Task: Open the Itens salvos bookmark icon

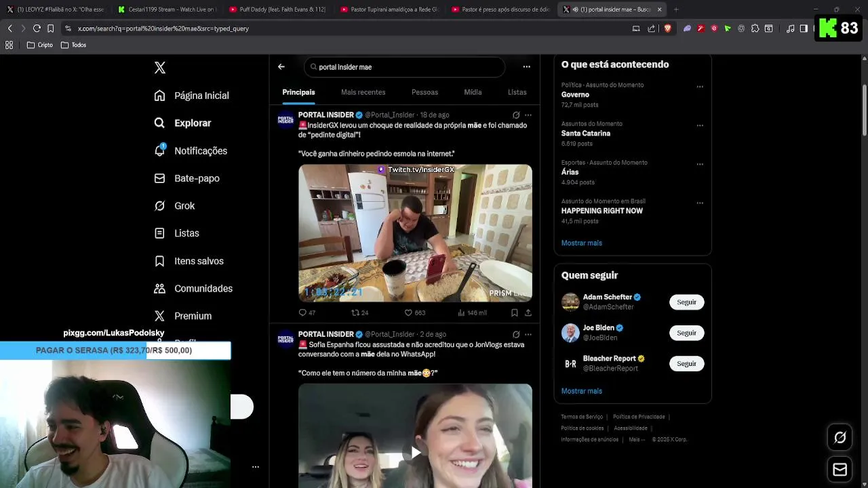Action: [159, 261]
